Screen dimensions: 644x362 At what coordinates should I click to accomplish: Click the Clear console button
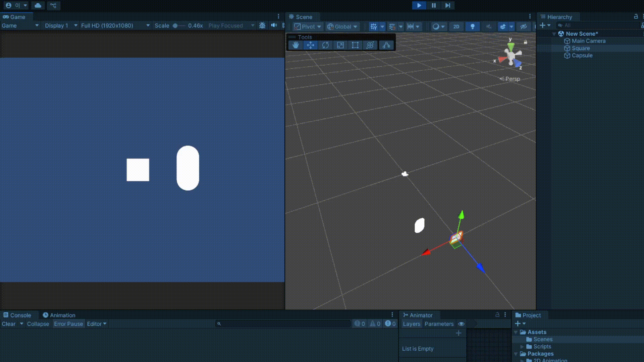coord(8,324)
